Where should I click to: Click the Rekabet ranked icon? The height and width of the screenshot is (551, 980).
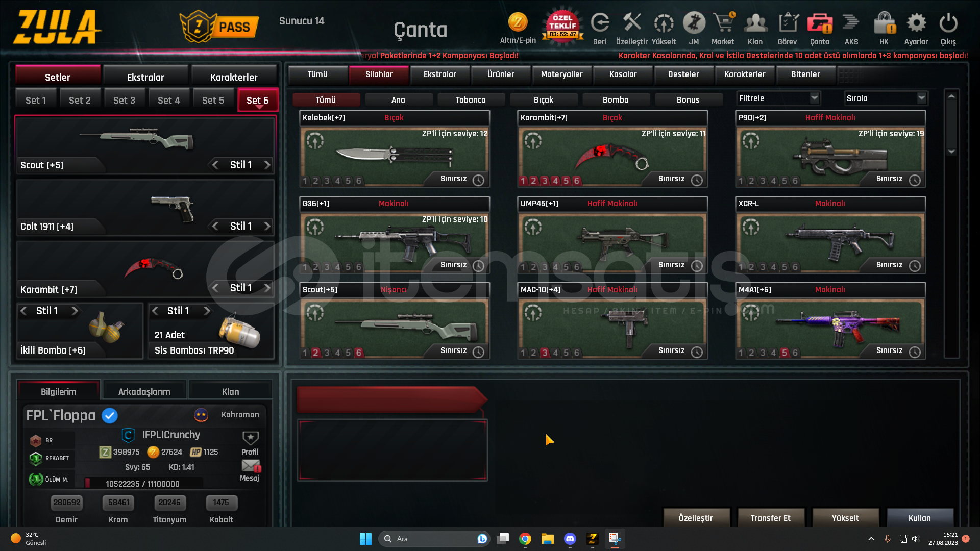[36, 459]
